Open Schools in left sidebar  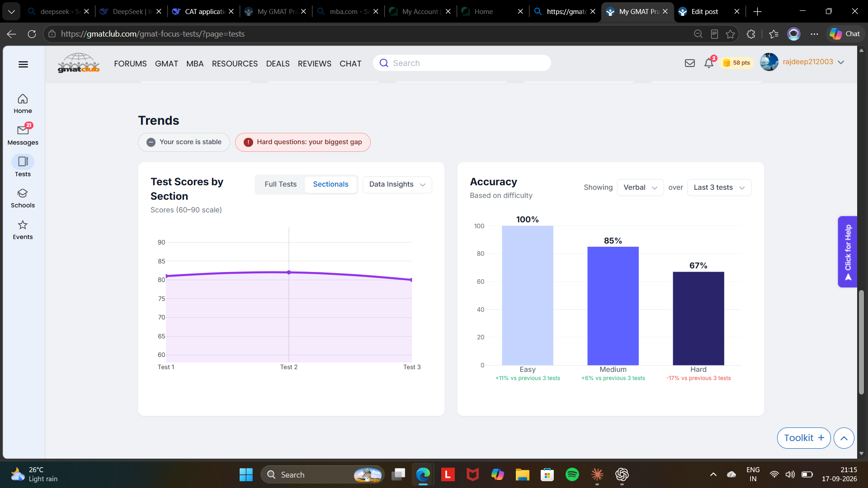tap(23, 198)
